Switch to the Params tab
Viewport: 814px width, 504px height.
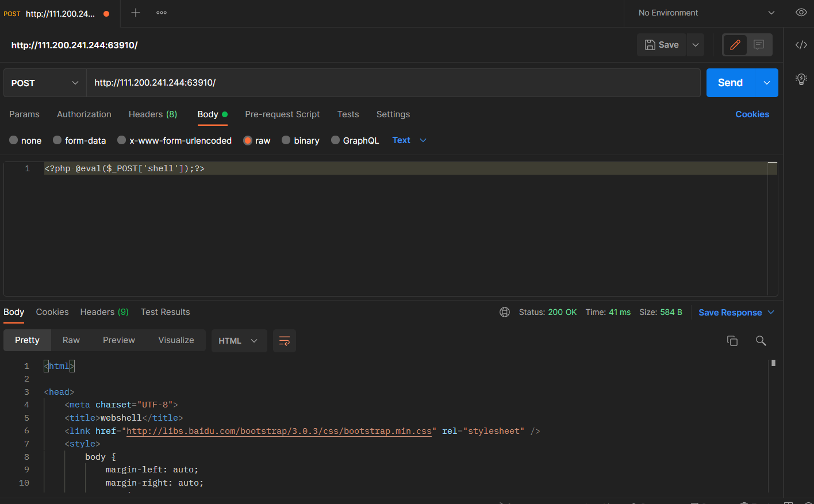tap(24, 114)
